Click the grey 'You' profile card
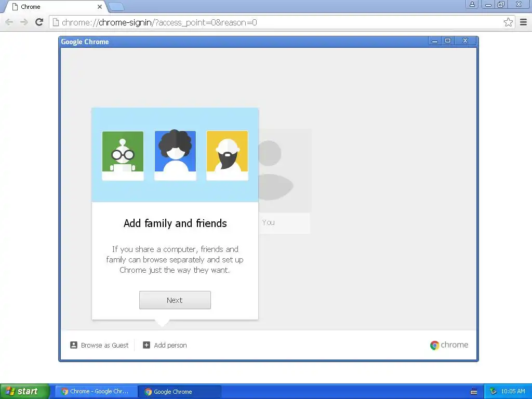 [285, 181]
